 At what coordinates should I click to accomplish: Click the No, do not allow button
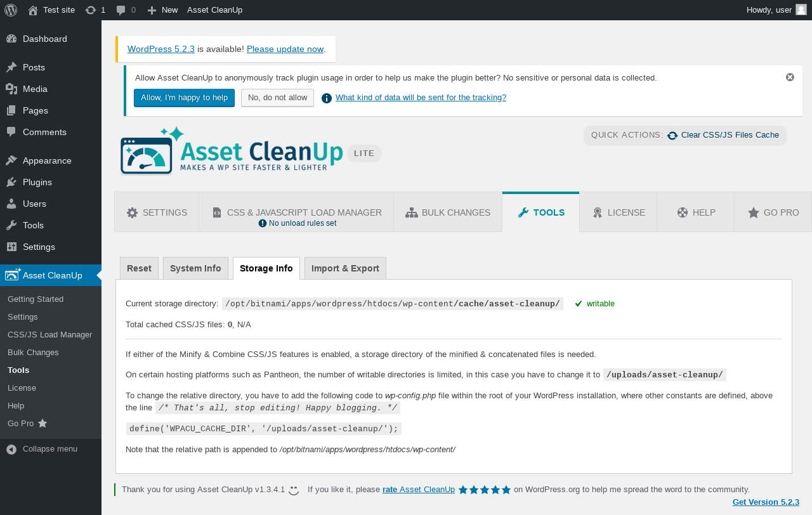(277, 98)
